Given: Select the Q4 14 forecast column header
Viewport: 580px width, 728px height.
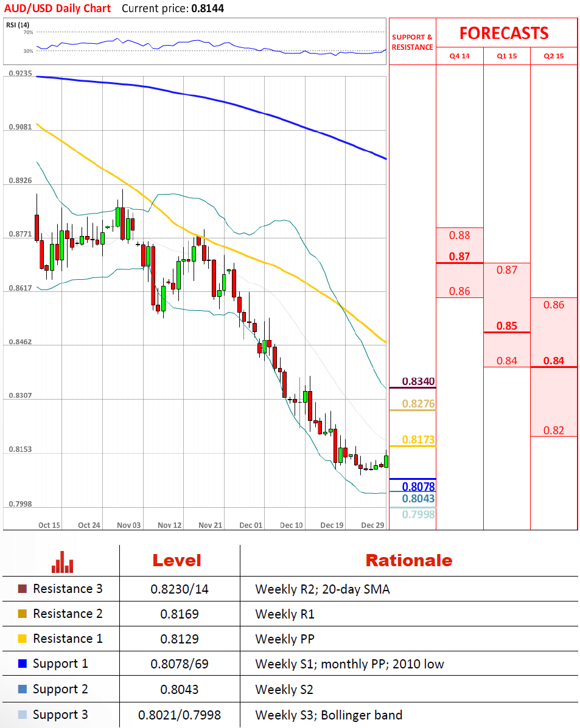Looking at the screenshot, I should [x=459, y=56].
